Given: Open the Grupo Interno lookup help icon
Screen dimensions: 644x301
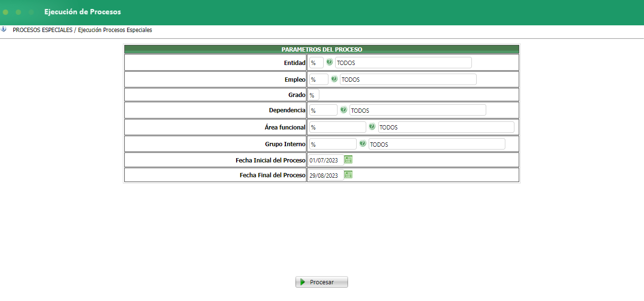Looking at the screenshot, I should [363, 143].
